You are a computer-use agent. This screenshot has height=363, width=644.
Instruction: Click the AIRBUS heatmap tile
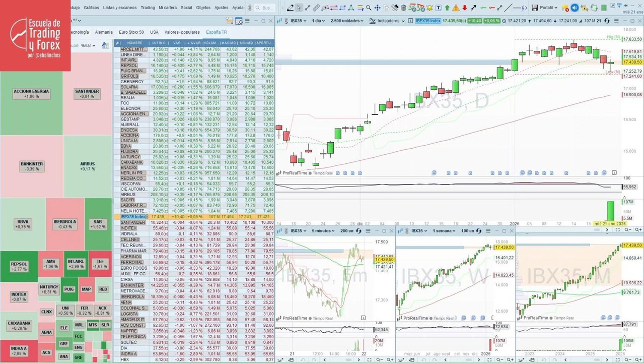point(88,166)
